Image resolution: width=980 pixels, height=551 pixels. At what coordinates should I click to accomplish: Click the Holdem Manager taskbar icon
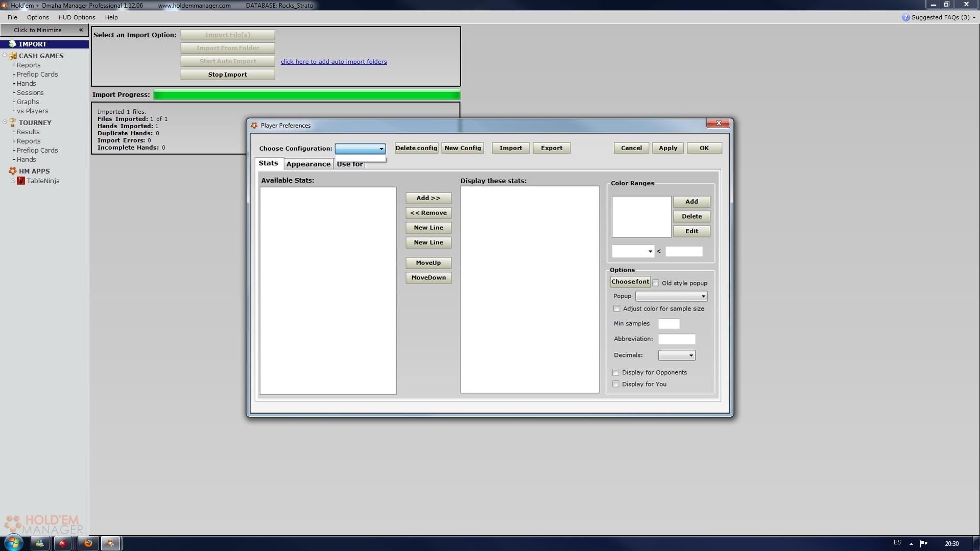[110, 543]
